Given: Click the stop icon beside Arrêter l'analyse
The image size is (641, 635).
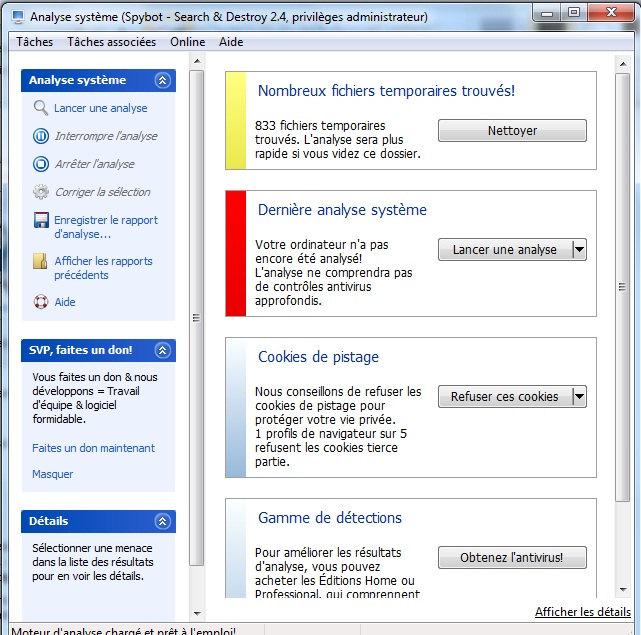Looking at the screenshot, I should click(40, 164).
